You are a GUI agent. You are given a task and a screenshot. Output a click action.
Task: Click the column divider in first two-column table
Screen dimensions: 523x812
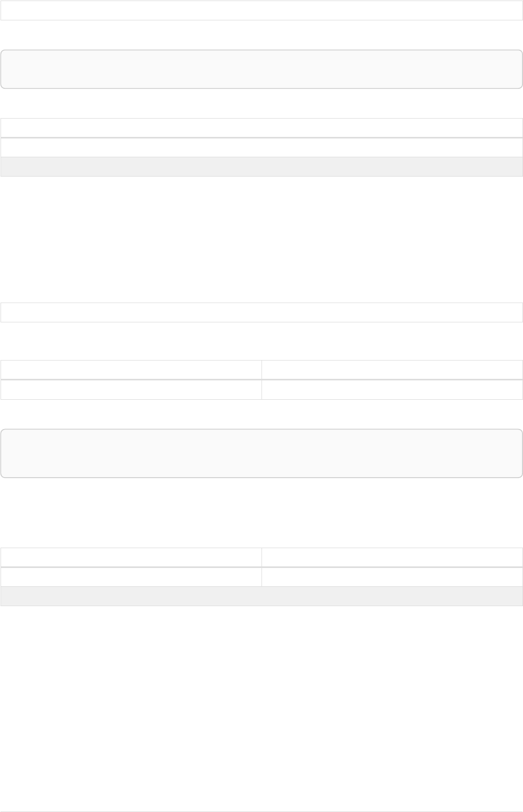[x=261, y=380]
